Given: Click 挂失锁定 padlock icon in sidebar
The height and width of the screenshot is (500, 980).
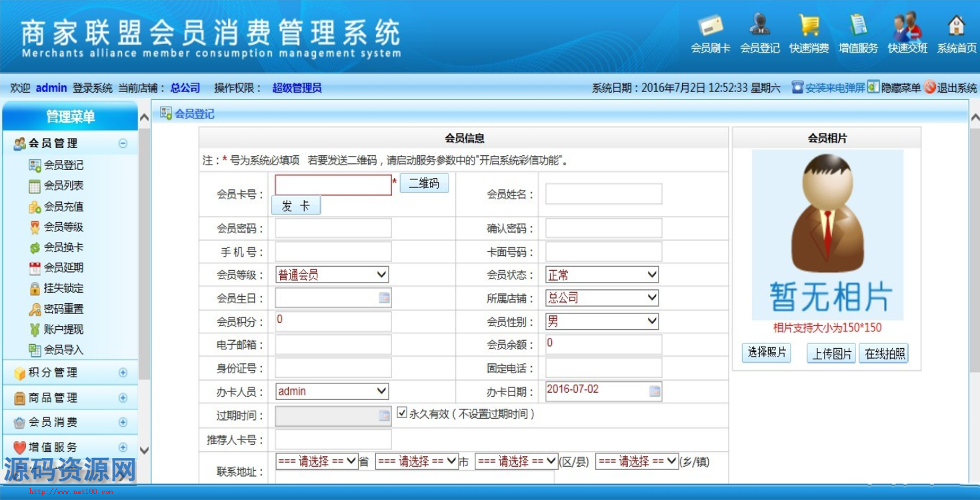Looking at the screenshot, I should pos(35,289).
